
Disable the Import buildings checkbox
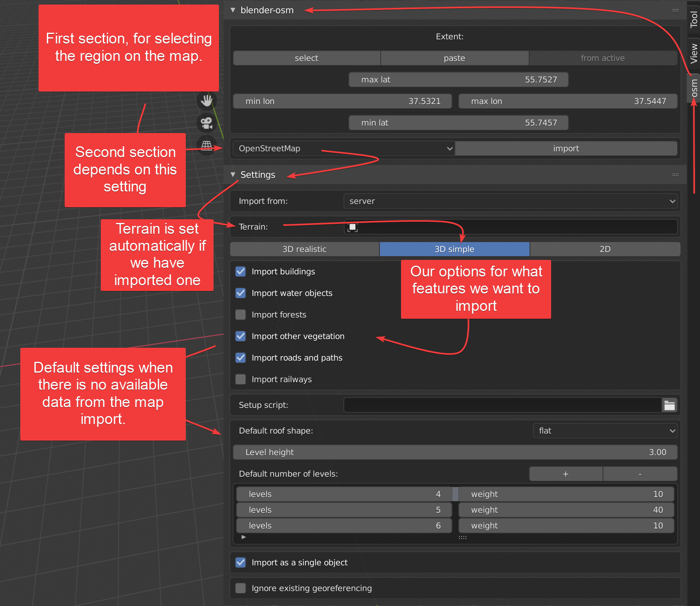click(x=241, y=271)
